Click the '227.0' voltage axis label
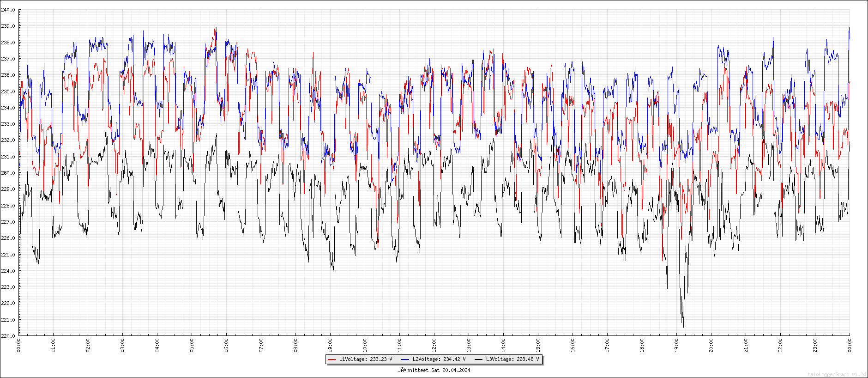The height and width of the screenshot is (378, 868). tap(8, 222)
